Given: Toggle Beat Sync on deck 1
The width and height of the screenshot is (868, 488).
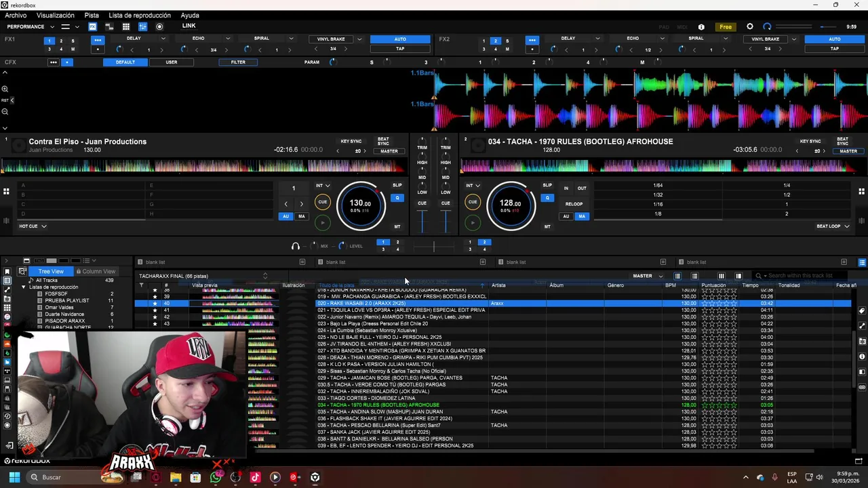Looking at the screenshot, I should click(383, 142).
